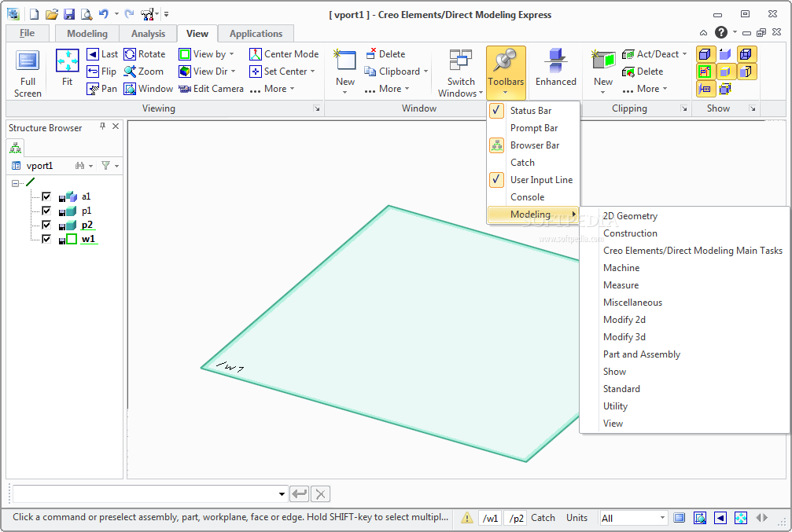The image size is (792, 532).
Task: Toggle Browser Bar in Toolbars menu
Action: (x=533, y=145)
